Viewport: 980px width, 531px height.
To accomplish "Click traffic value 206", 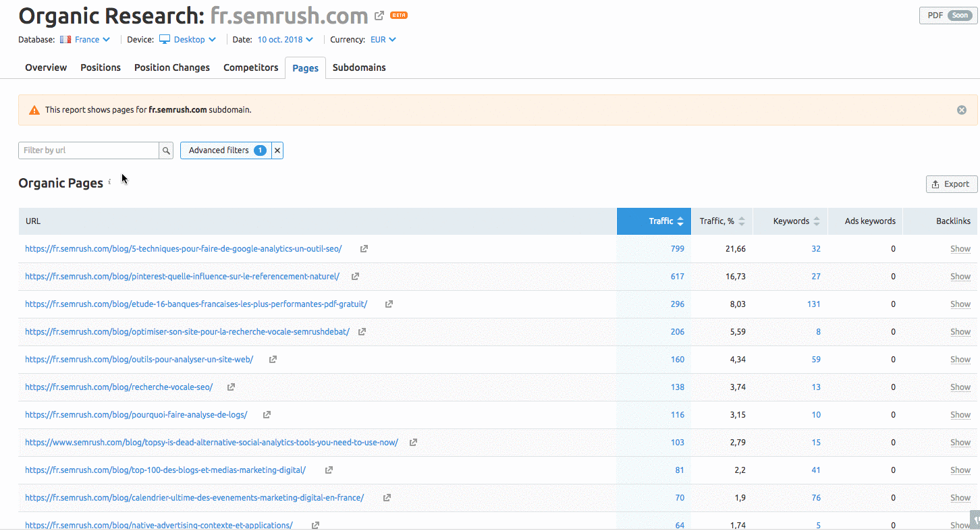I will pyautogui.click(x=678, y=332).
